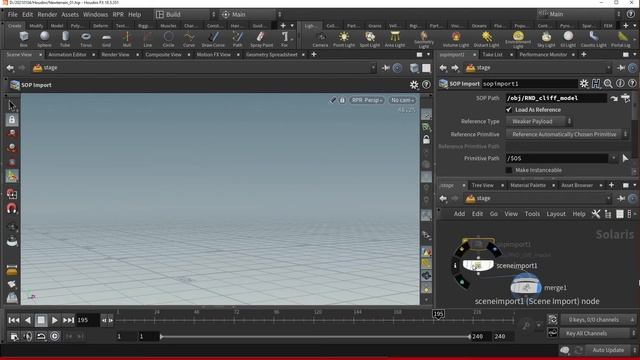Open Key All Channels dropdown
Image resolution: width=640 pixels, height=360 pixels.
coord(598,333)
